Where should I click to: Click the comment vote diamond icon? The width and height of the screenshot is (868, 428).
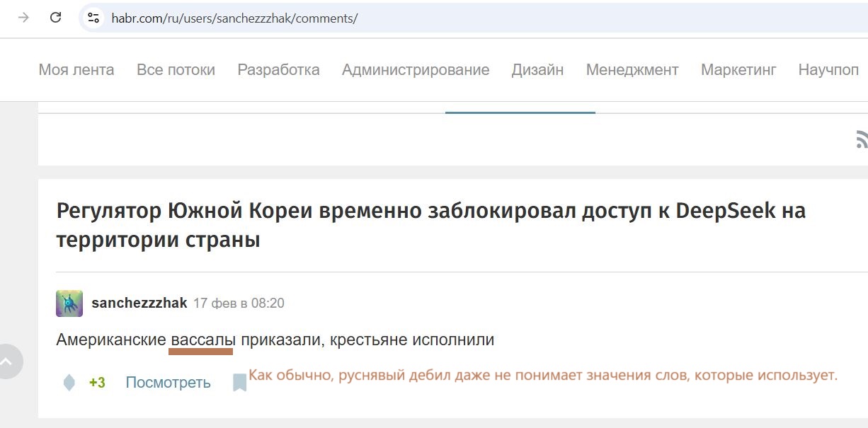(x=69, y=383)
